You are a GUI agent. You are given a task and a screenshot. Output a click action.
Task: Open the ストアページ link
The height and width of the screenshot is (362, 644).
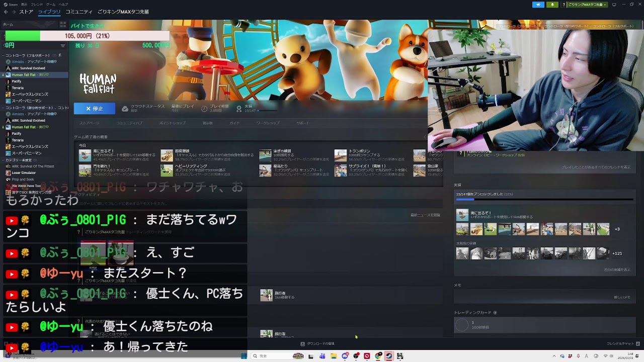point(90,123)
